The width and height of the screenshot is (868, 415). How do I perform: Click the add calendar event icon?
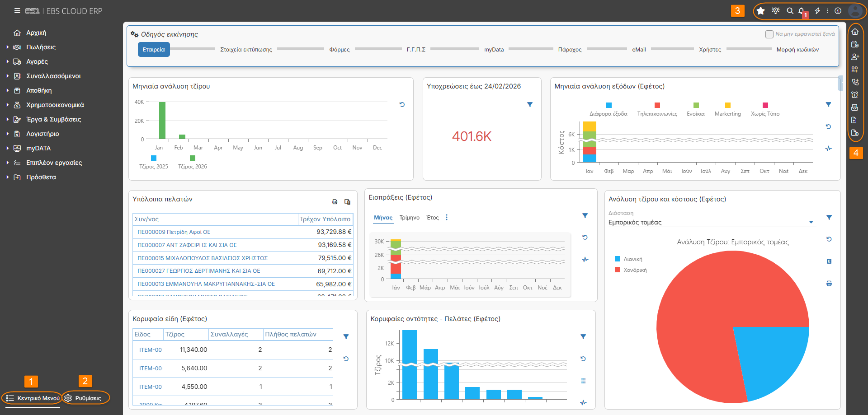855,44
